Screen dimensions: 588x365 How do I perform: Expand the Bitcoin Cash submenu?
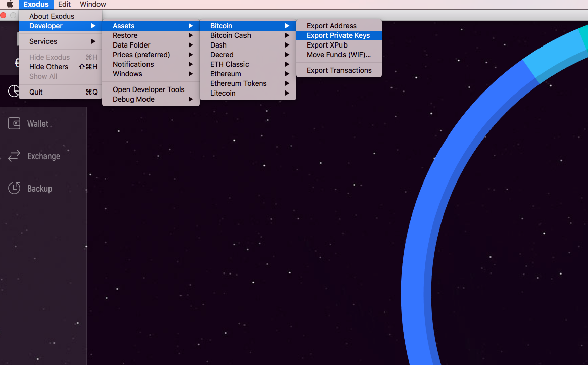coord(248,35)
